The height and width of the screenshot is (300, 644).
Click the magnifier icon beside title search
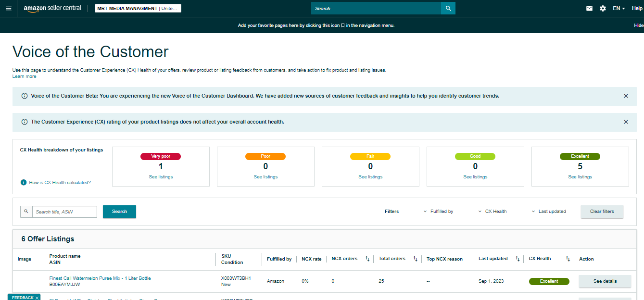tap(26, 212)
